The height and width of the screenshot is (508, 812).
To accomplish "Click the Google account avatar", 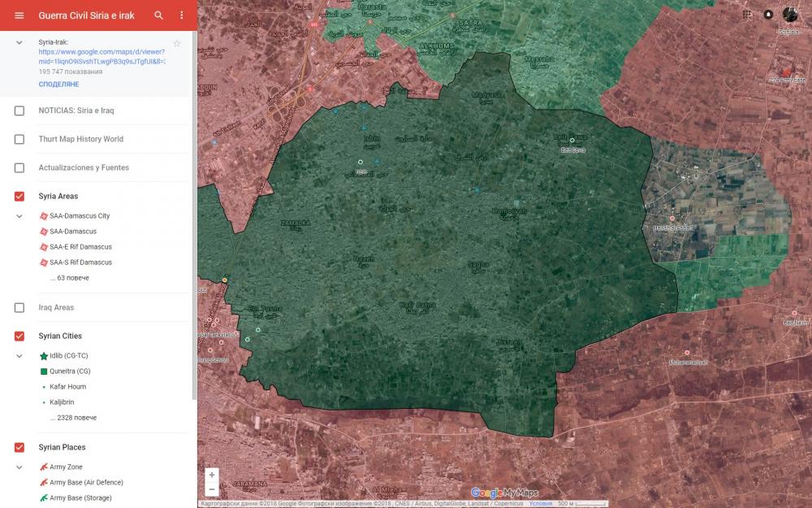I will (x=790, y=15).
